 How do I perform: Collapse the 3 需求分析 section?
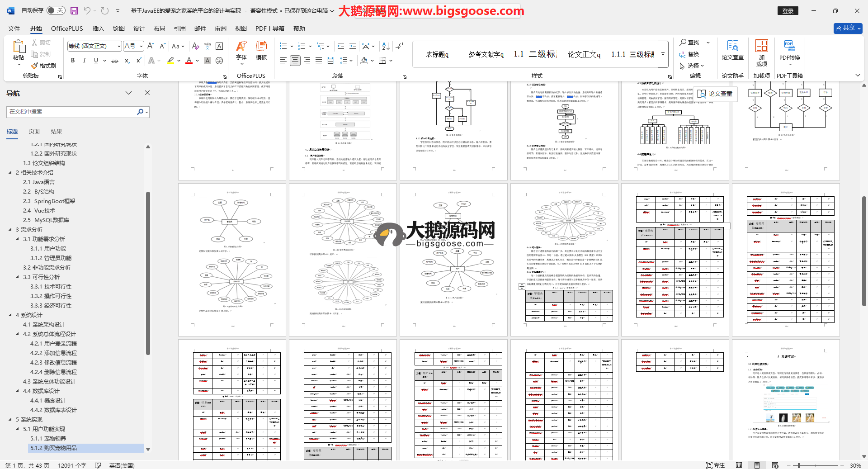[x=10, y=230]
